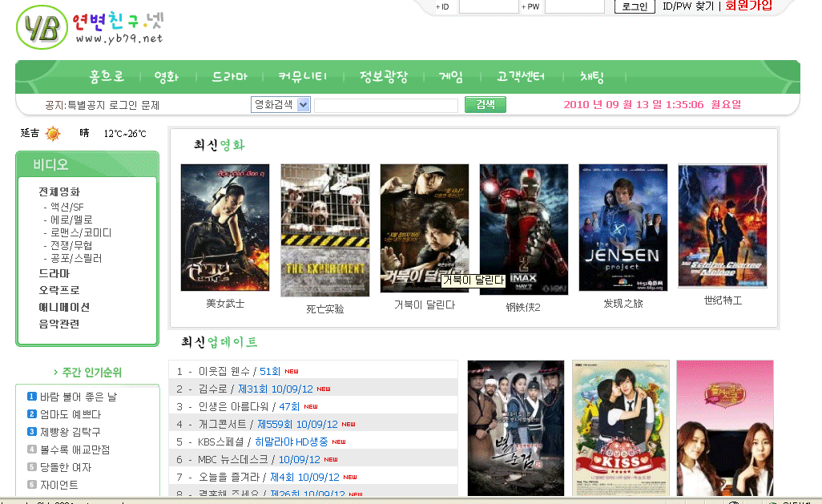Click the sun weather icon
This screenshot has height=504, width=822.
click(53, 134)
